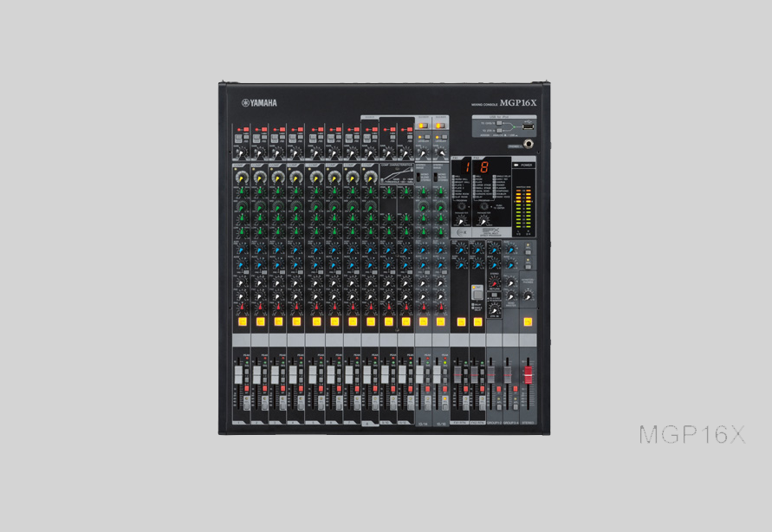Click the output level LED meter
This screenshot has width=772, height=532.
[523, 210]
